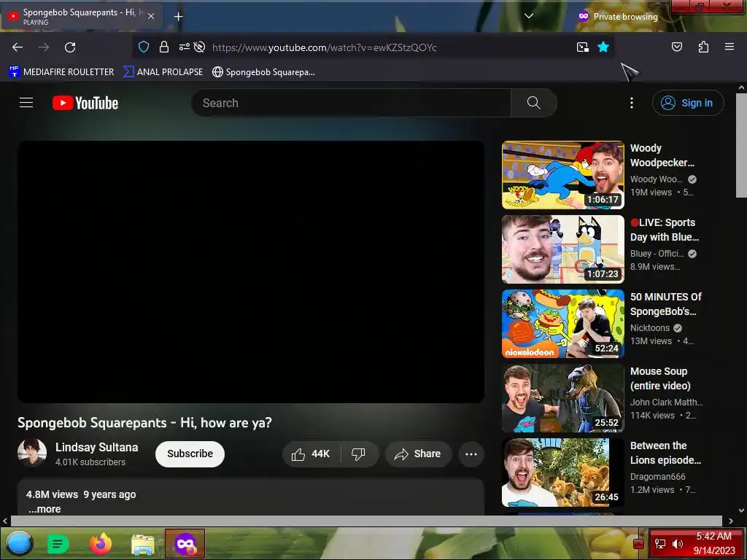This screenshot has width=747, height=560.
Task: Show site security info via padlock icon
Action: point(164,47)
